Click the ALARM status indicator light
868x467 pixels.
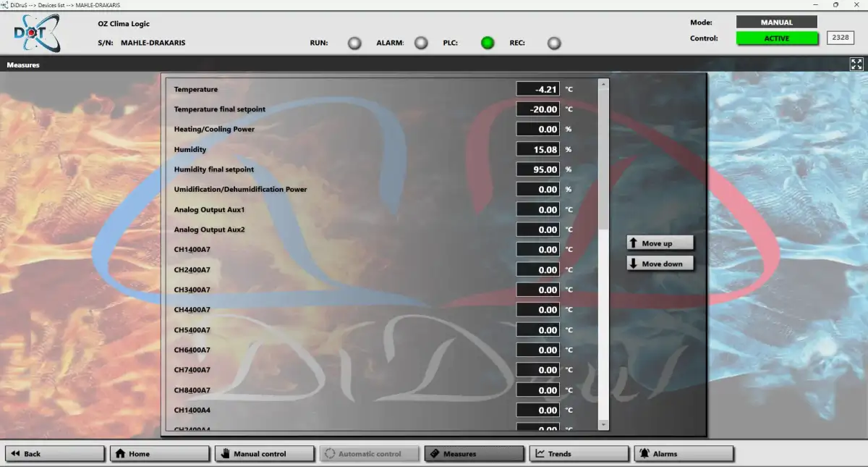[x=421, y=43]
